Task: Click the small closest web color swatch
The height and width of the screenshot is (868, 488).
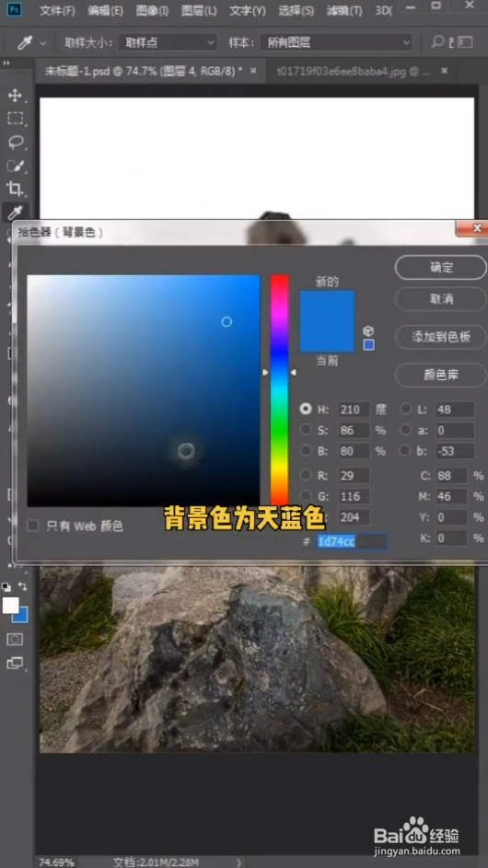Action: click(x=368, y=345)
